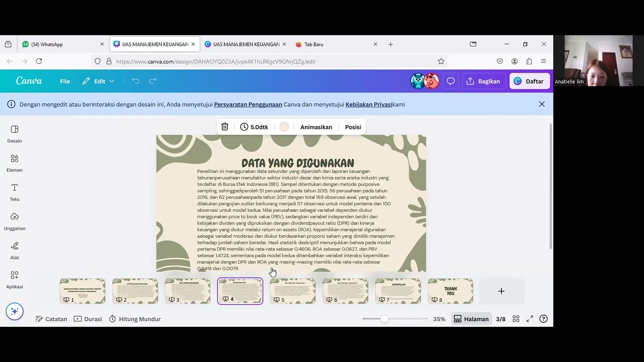Redo the last action
Image resolution: width=644 pixels, height=362 pixels.
[x=152, y=81]
